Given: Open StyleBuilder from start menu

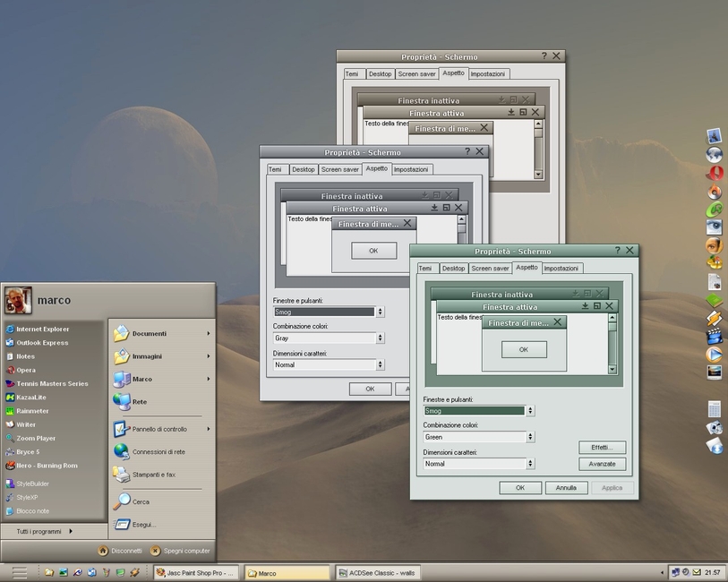Looking at the screenshot, I should (x=27, y=484).
